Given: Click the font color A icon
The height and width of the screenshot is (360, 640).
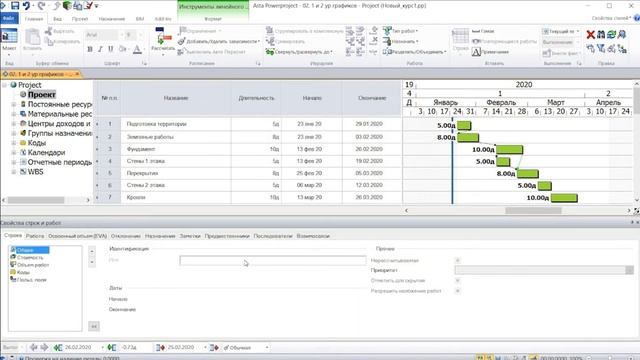Looking at the screenshot, I should 138,49.
